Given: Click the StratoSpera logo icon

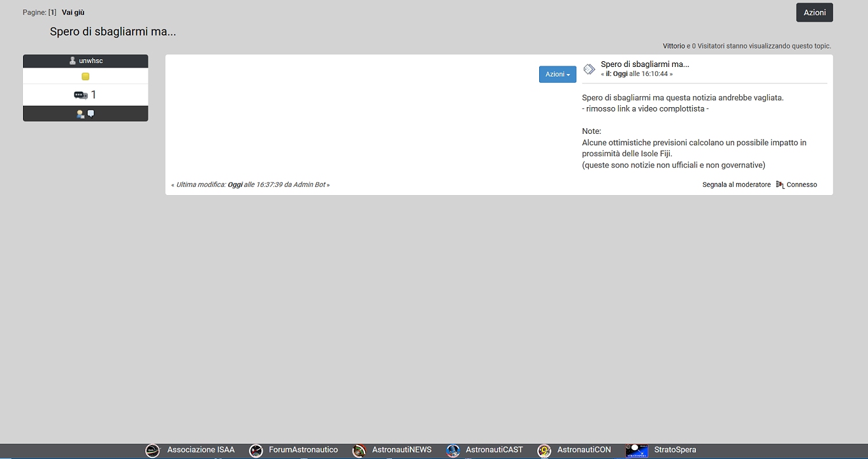Looking at the screenshot, I should click(x=637, y=451).
